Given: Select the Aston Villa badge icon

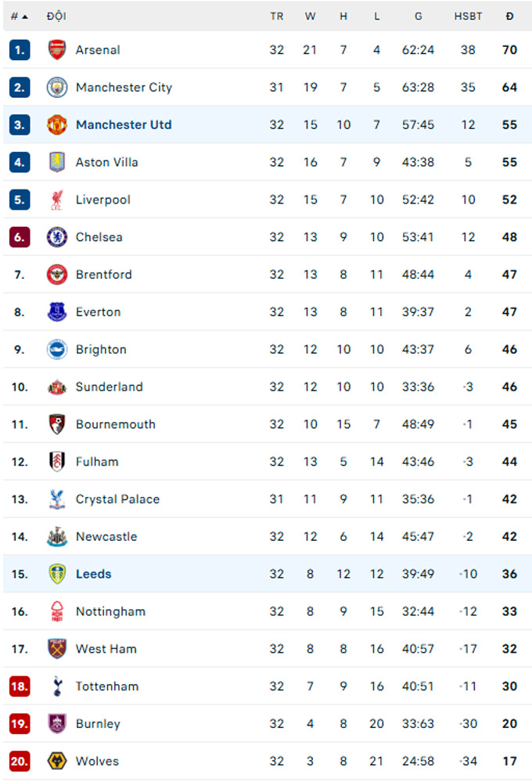Looking at the screenshot, I should (x=57, y=162).
